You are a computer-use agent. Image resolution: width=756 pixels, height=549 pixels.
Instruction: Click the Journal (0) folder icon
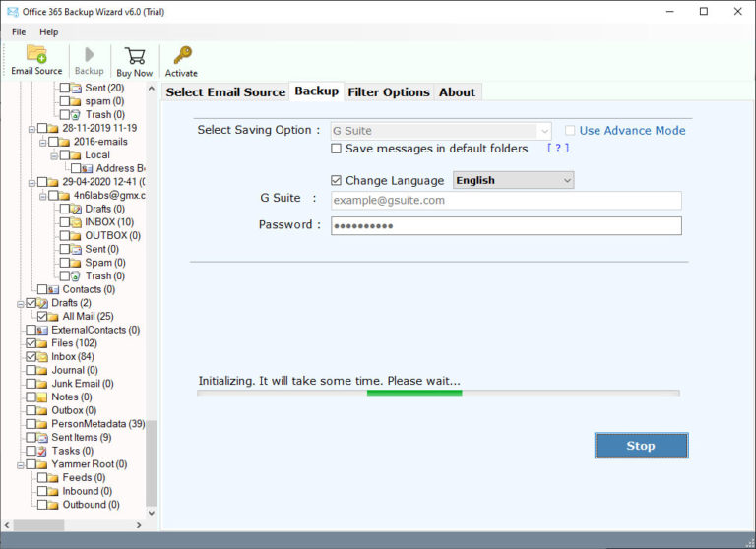42,370
